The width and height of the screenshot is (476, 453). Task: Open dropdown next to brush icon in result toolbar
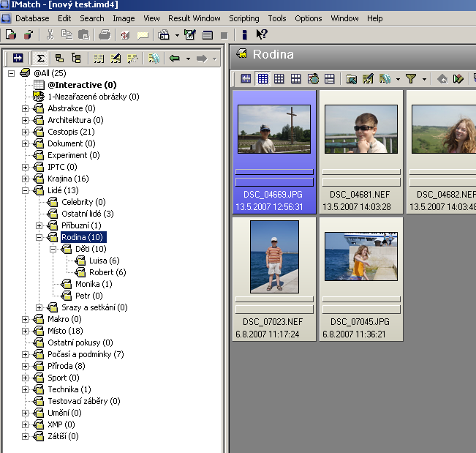coord(398,80)
